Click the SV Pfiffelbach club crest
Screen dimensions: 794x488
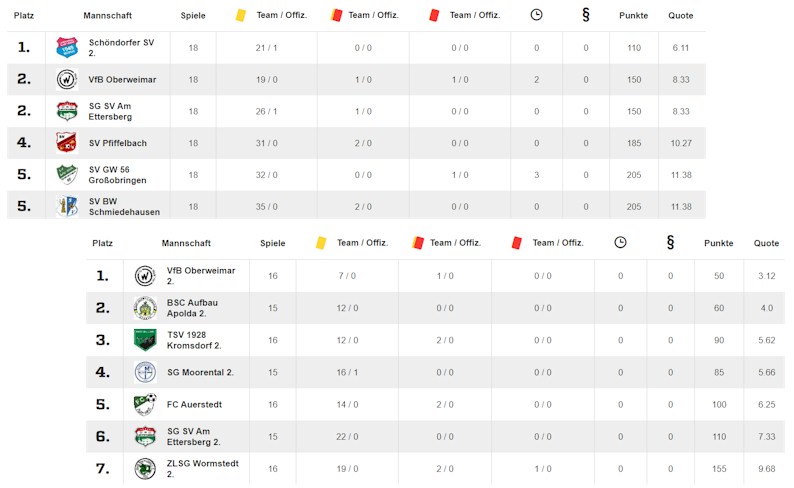pos(67,143)
